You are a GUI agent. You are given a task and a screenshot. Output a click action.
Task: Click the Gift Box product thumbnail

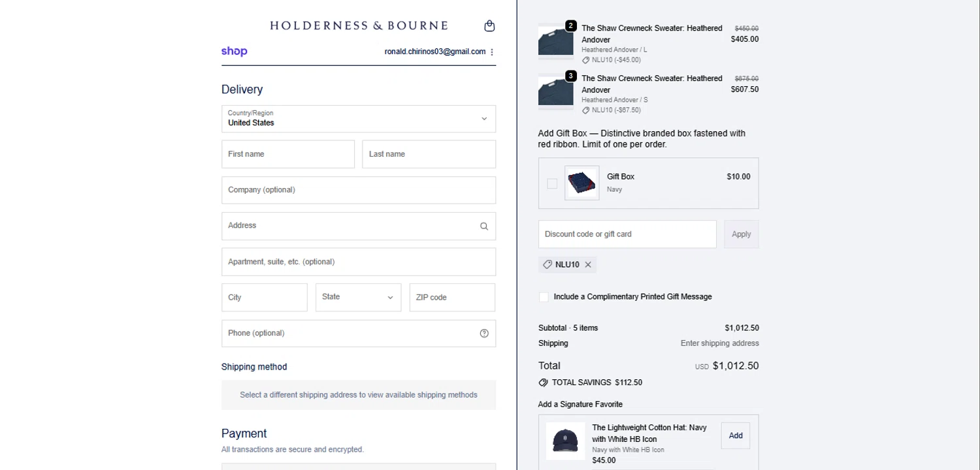[581, 183]
